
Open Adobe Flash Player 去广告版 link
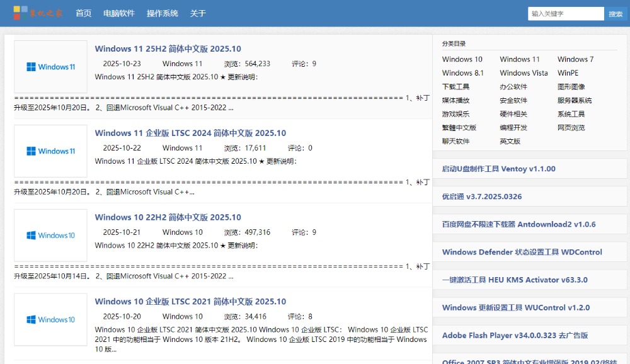[x=515, y=336]
